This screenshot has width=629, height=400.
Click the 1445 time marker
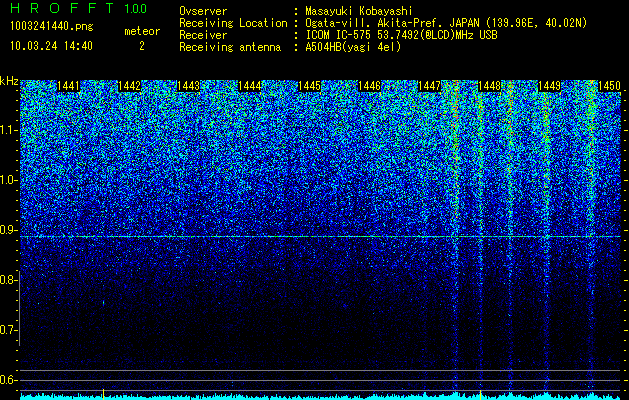tap(310, 86)
